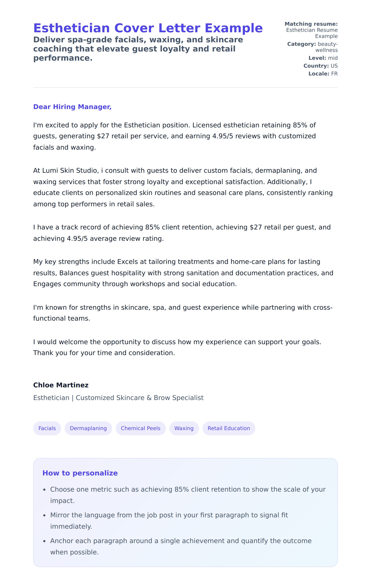The image size is (371, 588).
Task: Click the How to personalize heading
Action: (x=80, y=473)
